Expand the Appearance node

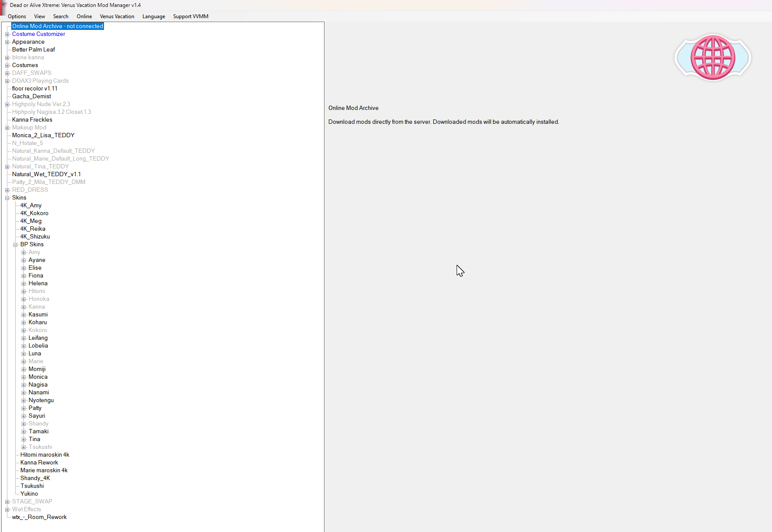(x=7, y=42)
